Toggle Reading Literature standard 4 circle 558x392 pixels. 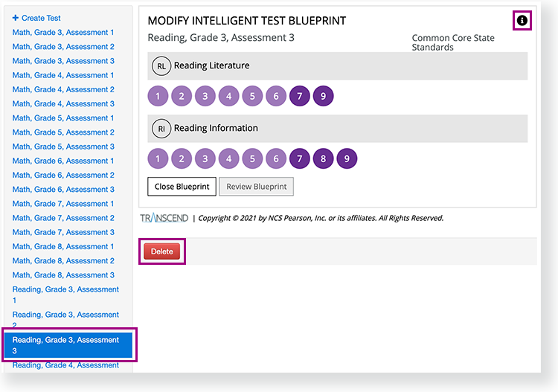coord(228,96)
